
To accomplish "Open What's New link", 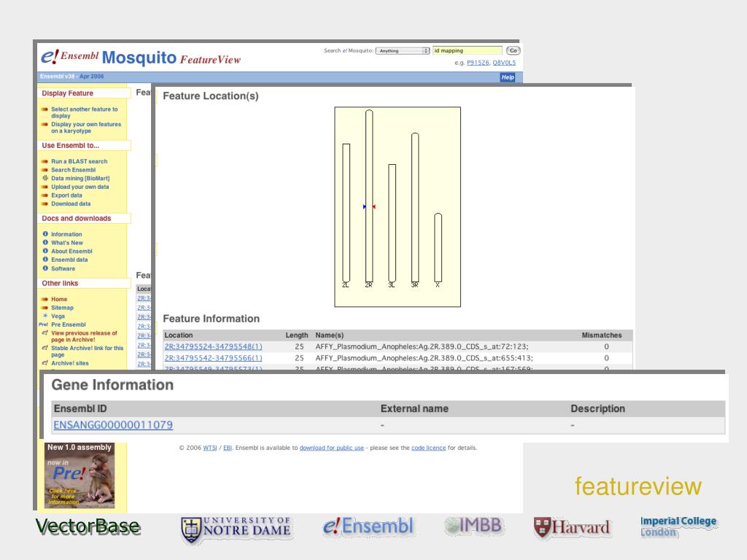I will pos(66,243).
